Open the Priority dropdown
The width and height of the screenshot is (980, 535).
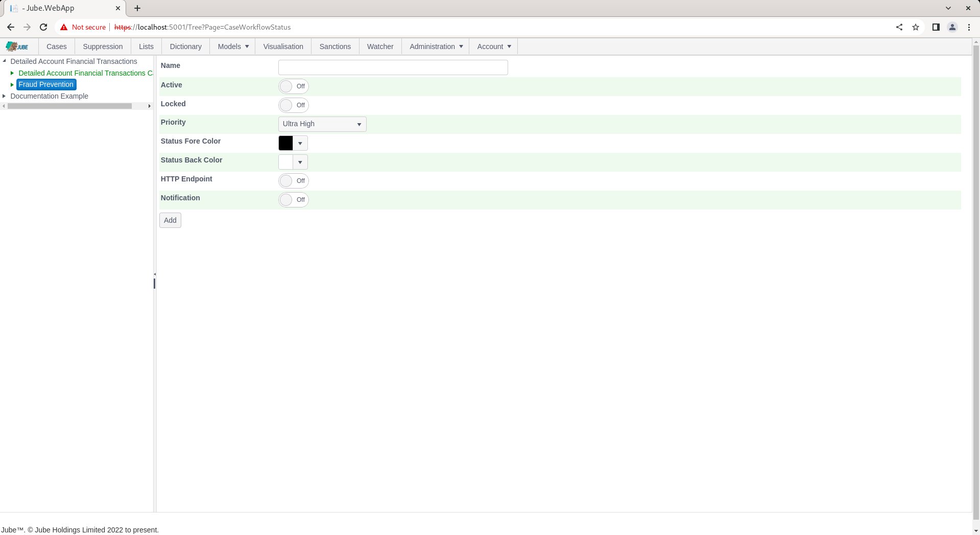click(322, 124)
